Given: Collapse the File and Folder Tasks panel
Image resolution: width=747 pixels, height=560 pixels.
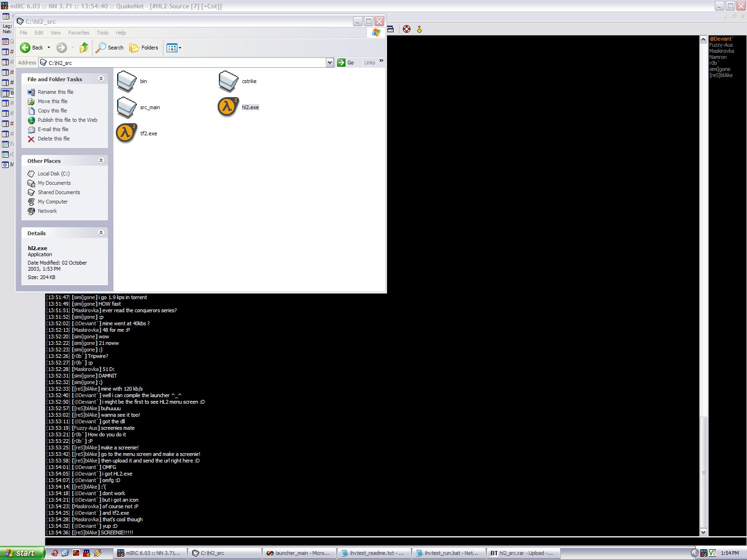Looking at the screenshot, I should tap(101, 79).
